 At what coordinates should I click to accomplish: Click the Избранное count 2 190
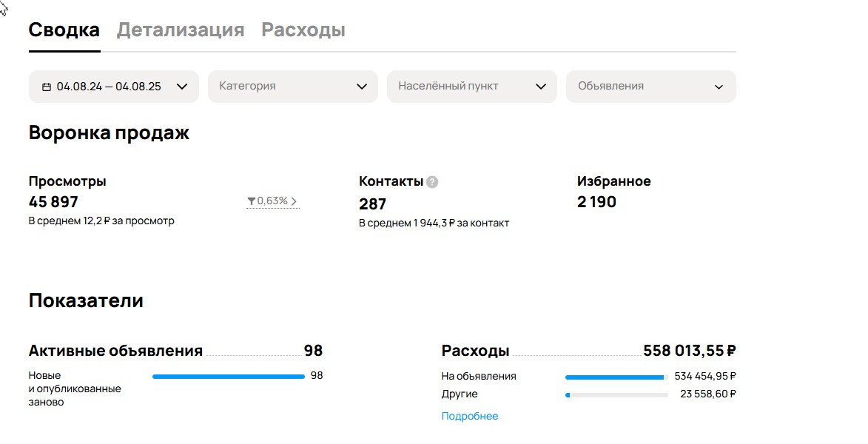click(x=596, y=202)
